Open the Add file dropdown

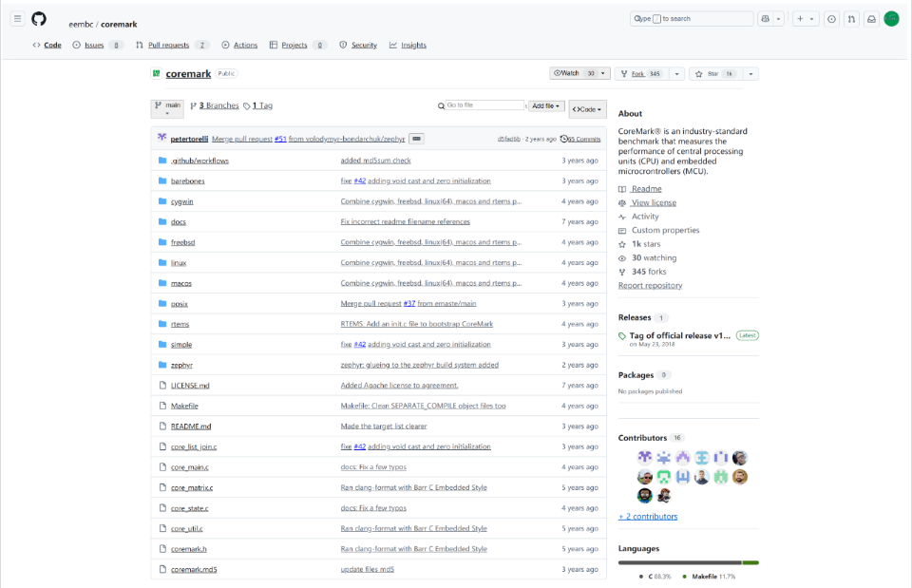(x=545, y=105)
